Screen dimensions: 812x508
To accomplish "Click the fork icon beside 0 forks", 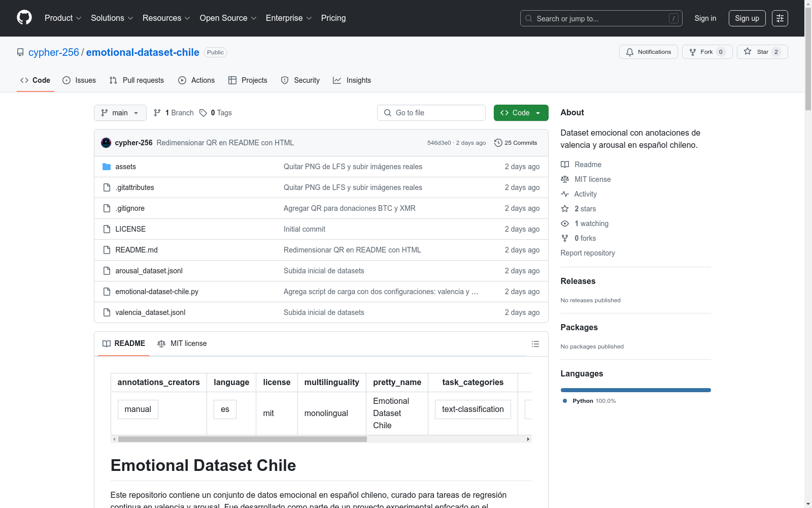I will tap(565, 238).
